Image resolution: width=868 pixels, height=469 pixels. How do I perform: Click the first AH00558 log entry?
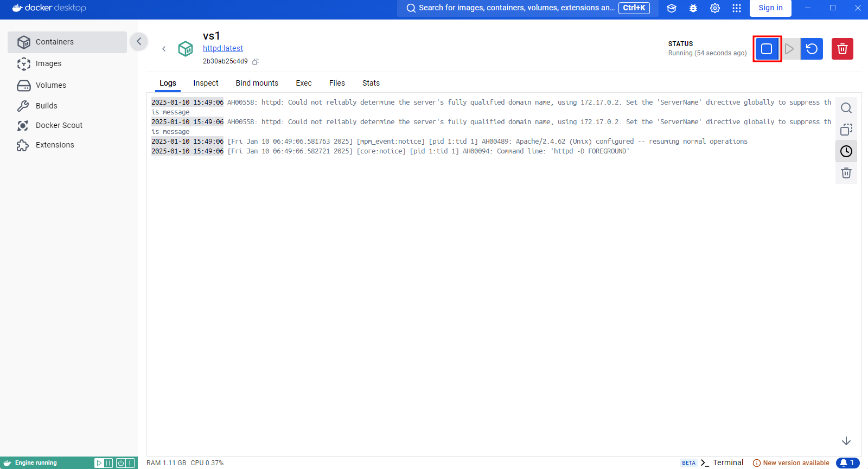491,107
